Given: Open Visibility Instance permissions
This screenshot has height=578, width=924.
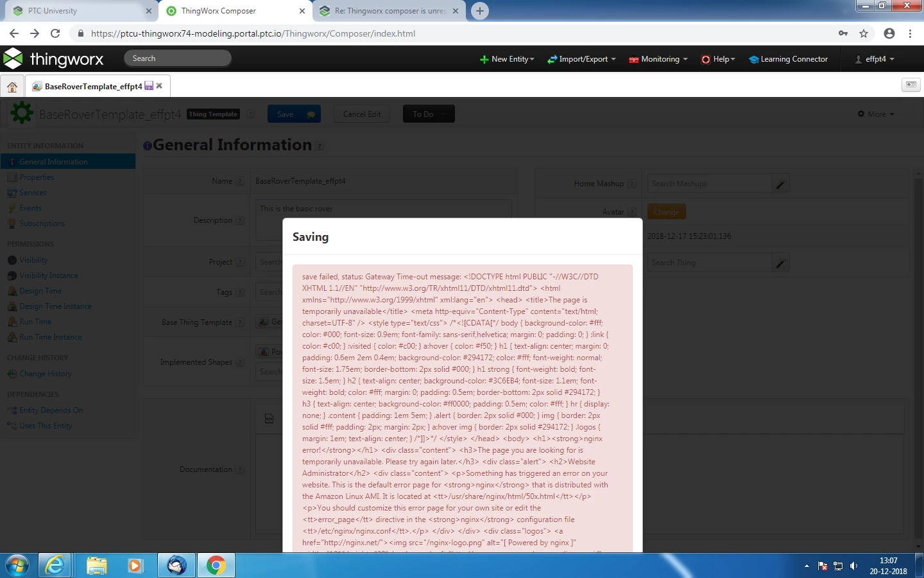Looking at the screenshot, I should 49,276.
